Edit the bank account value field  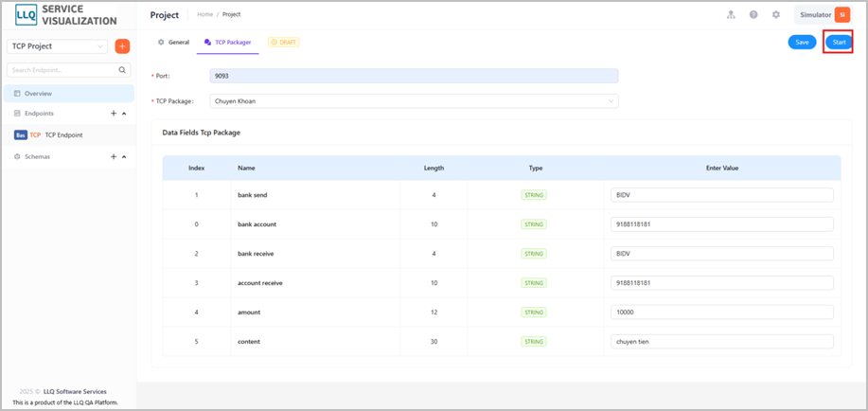tap(722, 224)
